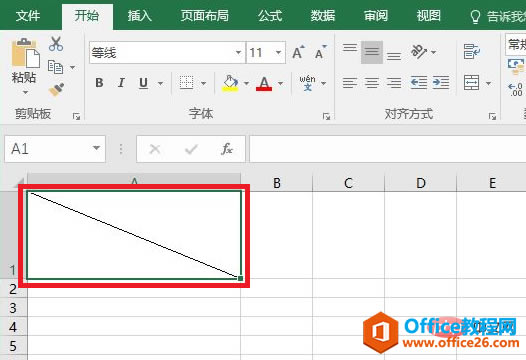
Task: Click the Paste clipboard icon
Action: click(x=25, y=53)
